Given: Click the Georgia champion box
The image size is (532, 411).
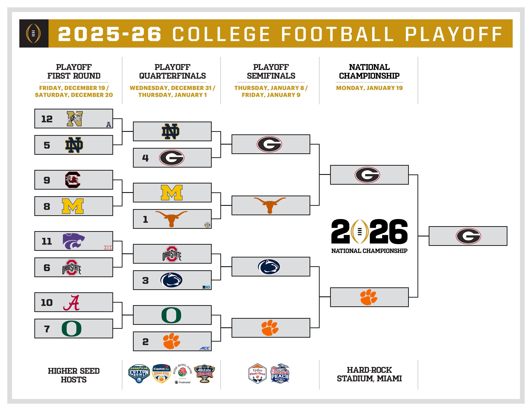Looking at the screenshot, I should [x=468, y=236].
